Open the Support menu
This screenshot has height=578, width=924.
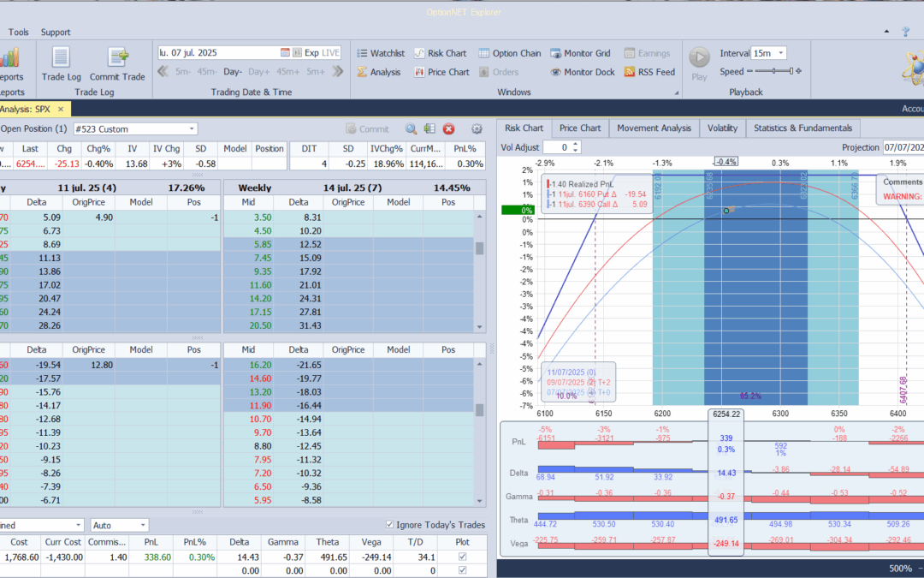point(56,32)
